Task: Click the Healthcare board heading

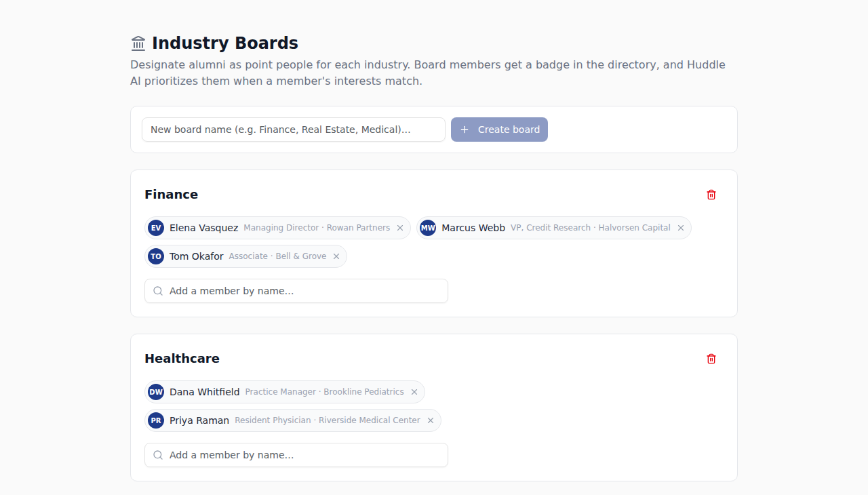Action: (x=182, y=359)
